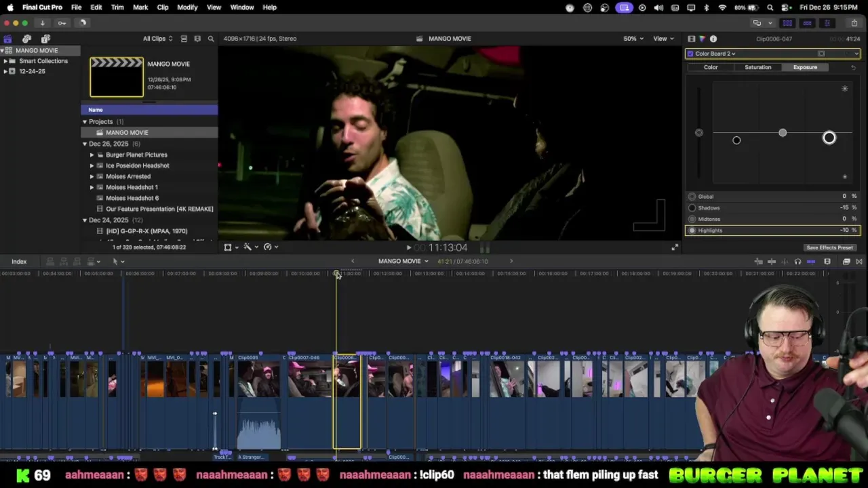Image resolution: width=868 pixels, height=488 pixels.
Task: Go forward in timeline history arrow
Action: tap(511, 262)
